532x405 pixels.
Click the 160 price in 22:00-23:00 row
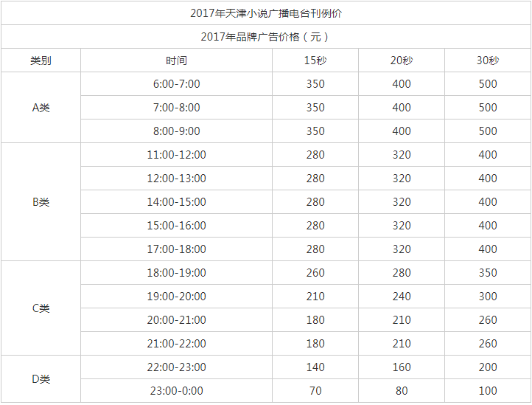pos(402,367)
